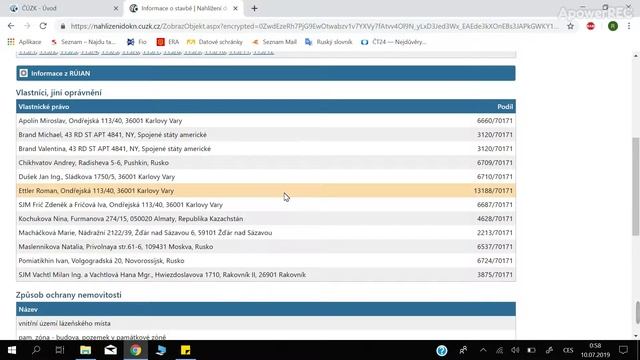Open the Datové schránky bookmark
Screen dimensions: 640x360
pyautogui.click(x=215, y=42)
